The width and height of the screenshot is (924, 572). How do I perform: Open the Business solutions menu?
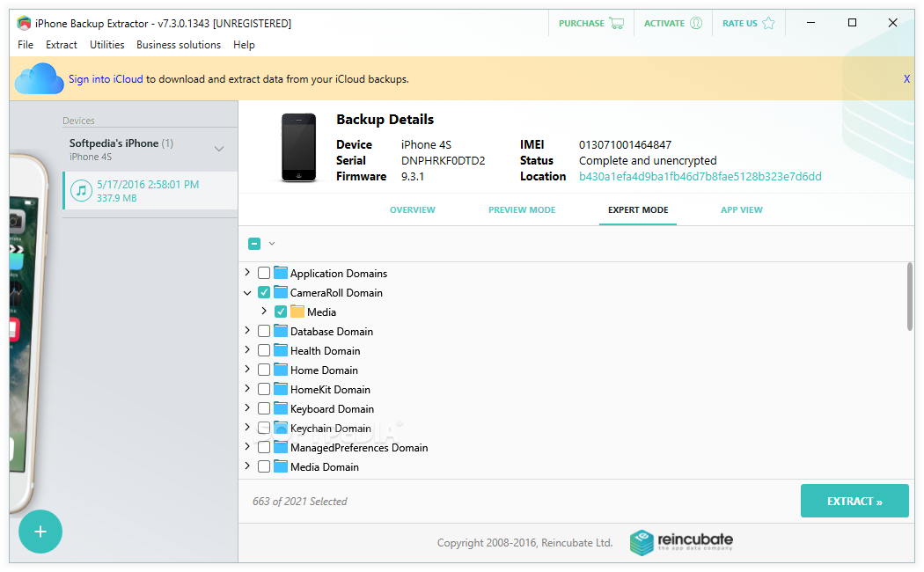tap(179, 45)
